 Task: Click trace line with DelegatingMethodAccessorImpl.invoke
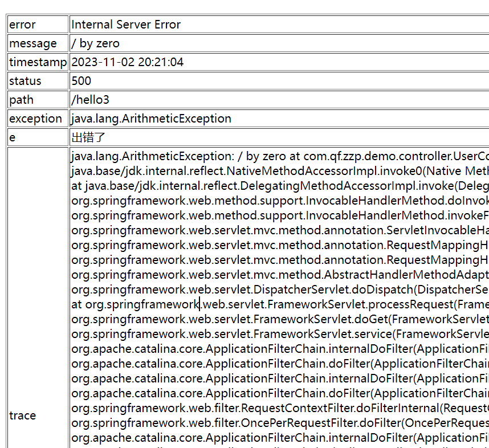[x=280, y=186]
